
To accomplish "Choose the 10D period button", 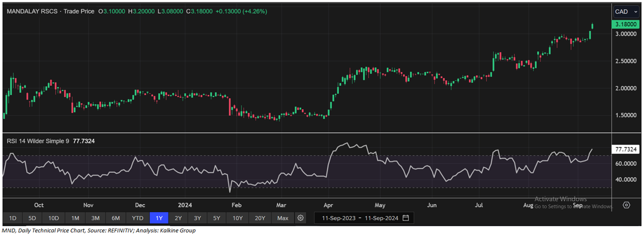I will 54,218.
